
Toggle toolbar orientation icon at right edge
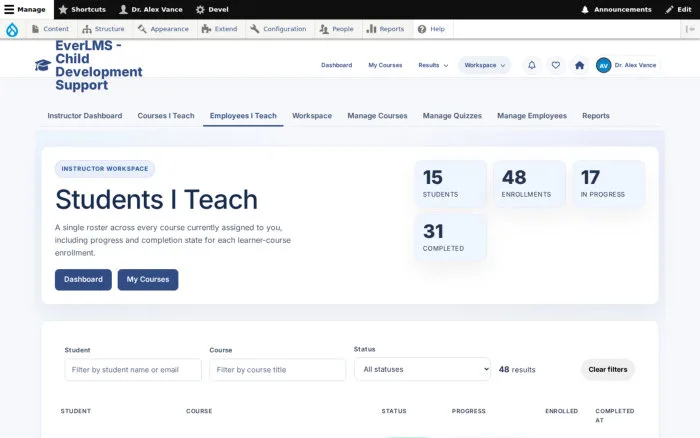(690, 29)
